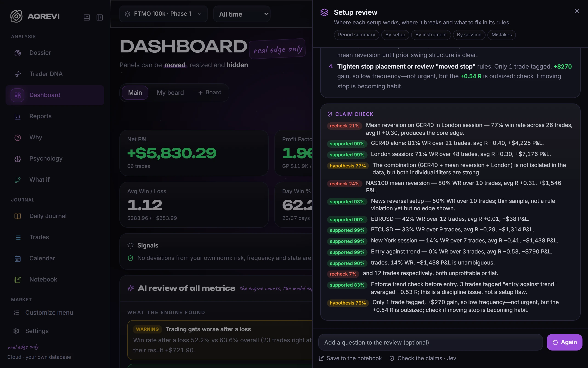The width and height of the screenshot is (588, 368).
Task: Click the supported 93% badge
Action: click(347, 202)
